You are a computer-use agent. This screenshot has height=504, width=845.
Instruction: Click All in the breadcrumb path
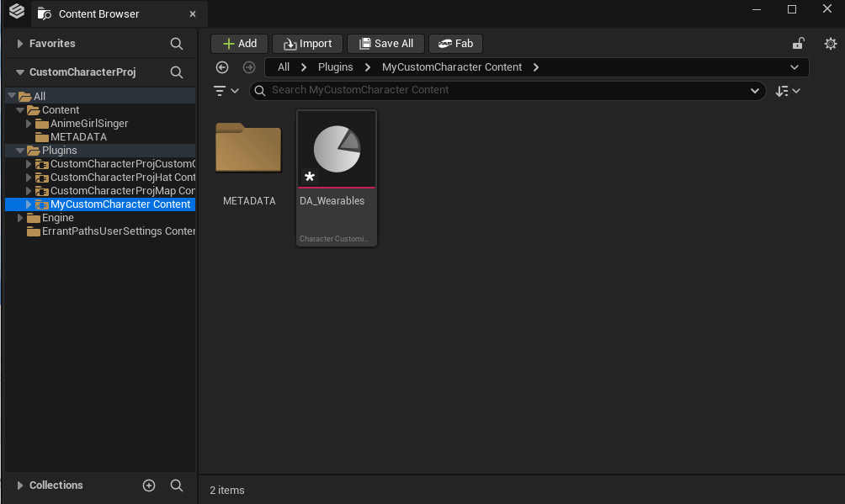click(x=284, y=67)
